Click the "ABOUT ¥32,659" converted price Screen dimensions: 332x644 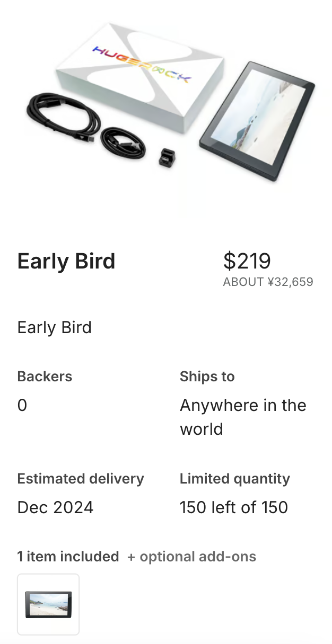click(x=268, y=282)
